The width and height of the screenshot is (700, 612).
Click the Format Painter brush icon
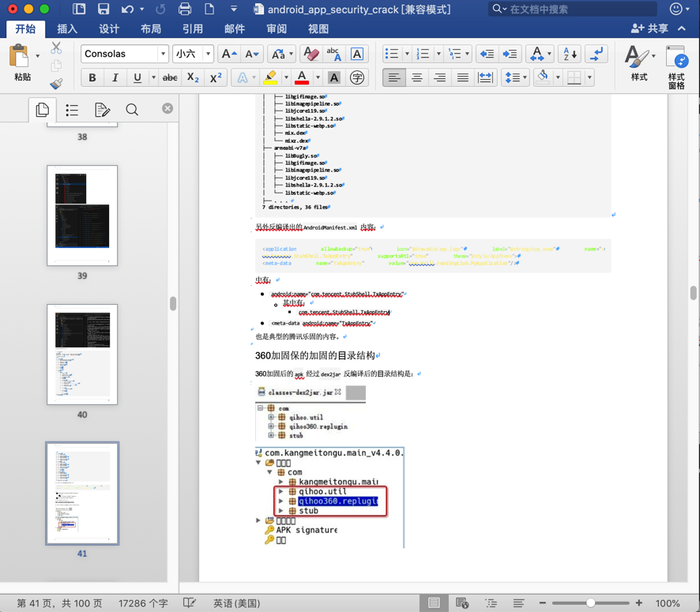tap(56, 83)
